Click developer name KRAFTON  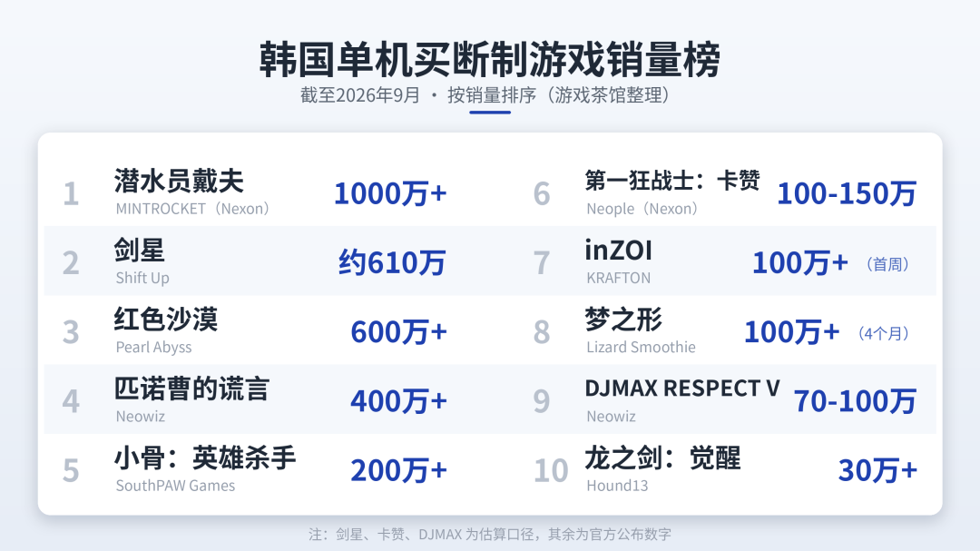click(x=619, y=279)
